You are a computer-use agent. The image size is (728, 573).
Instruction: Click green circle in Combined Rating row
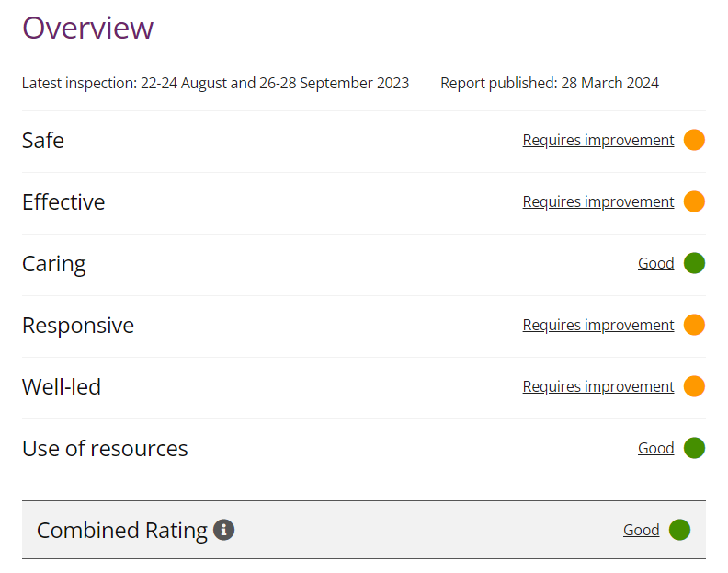click(x=679, y=530)
